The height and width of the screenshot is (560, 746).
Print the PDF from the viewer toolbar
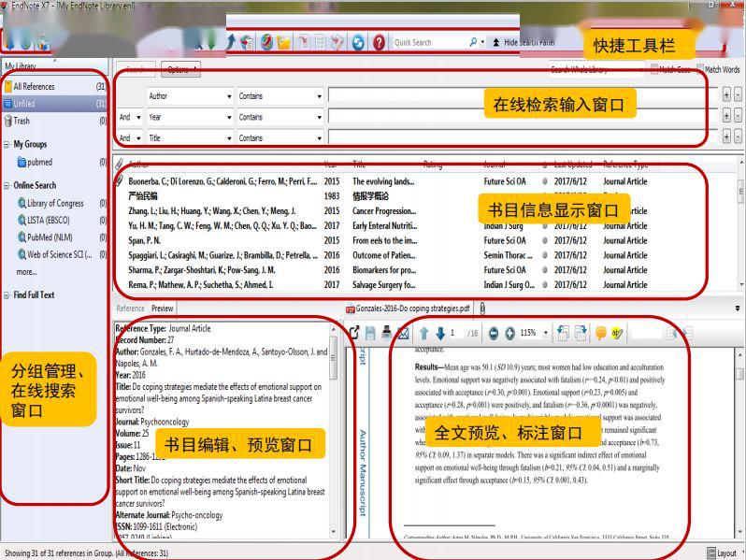[x=387, y=333]
